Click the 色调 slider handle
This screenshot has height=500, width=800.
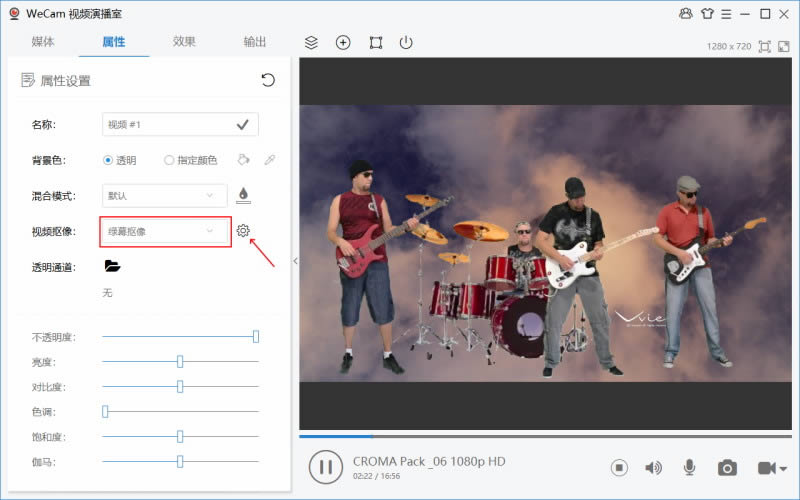pyautogui.click(x=105, y=412)
